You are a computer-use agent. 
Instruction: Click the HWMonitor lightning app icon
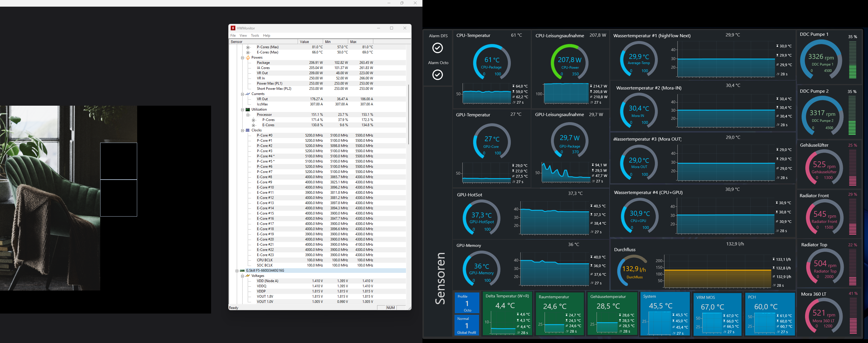pyautogui.click(x=233, y=28)
